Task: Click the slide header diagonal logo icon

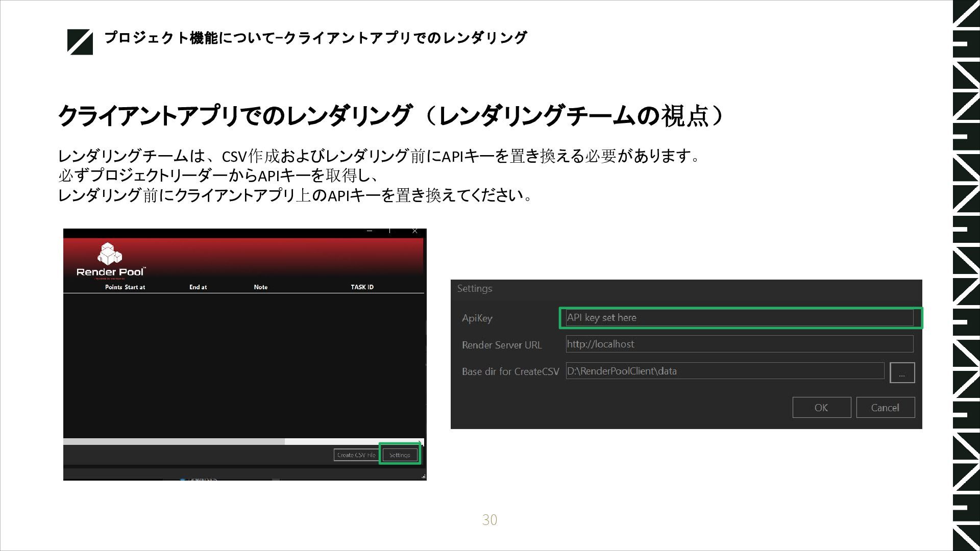Action: point(80,42)
